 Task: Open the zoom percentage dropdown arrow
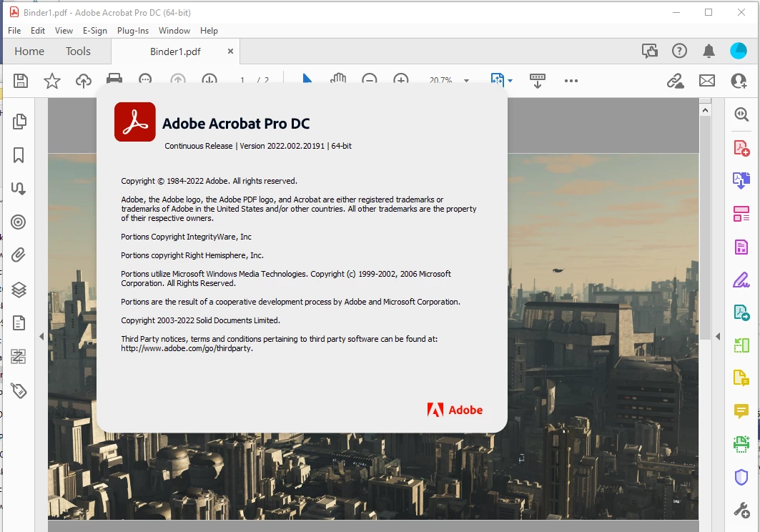(x=466, y=81)
